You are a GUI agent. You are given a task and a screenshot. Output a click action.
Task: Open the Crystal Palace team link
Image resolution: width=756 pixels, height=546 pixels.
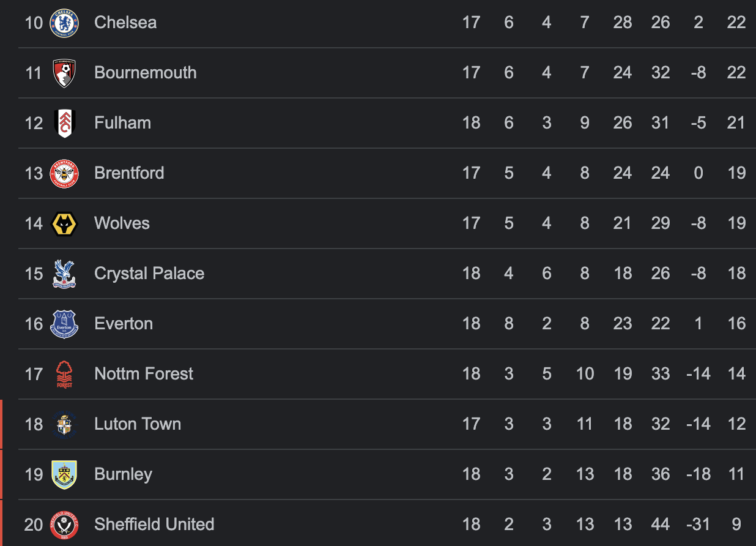pyautogui.click(x=149, y=274)
